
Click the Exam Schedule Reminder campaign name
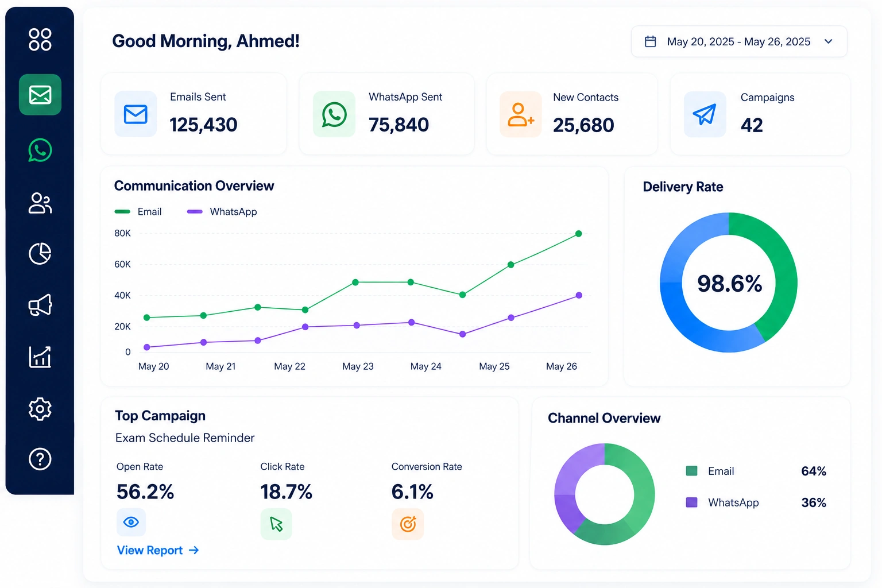[x=185, y=438]
